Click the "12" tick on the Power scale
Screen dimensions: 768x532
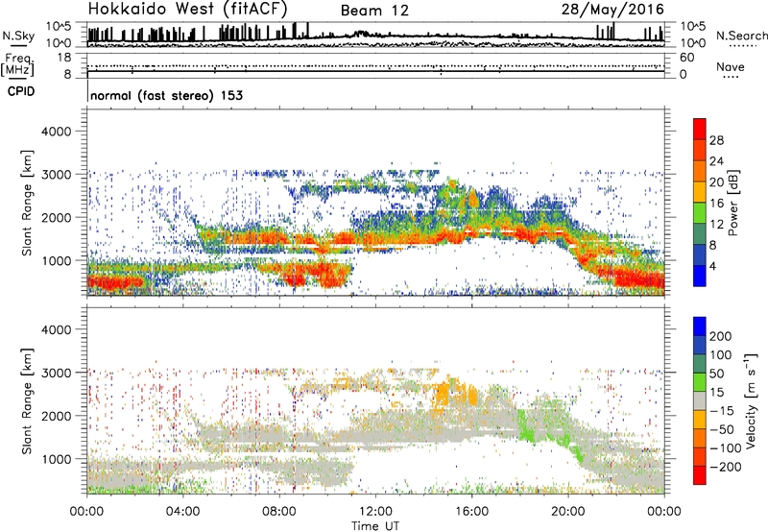716,225
